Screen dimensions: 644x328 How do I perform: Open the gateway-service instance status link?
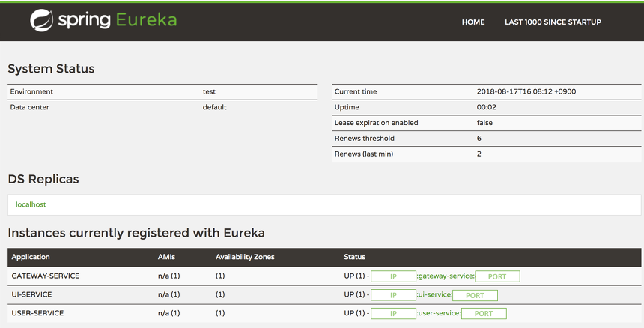tap(446, 276)
